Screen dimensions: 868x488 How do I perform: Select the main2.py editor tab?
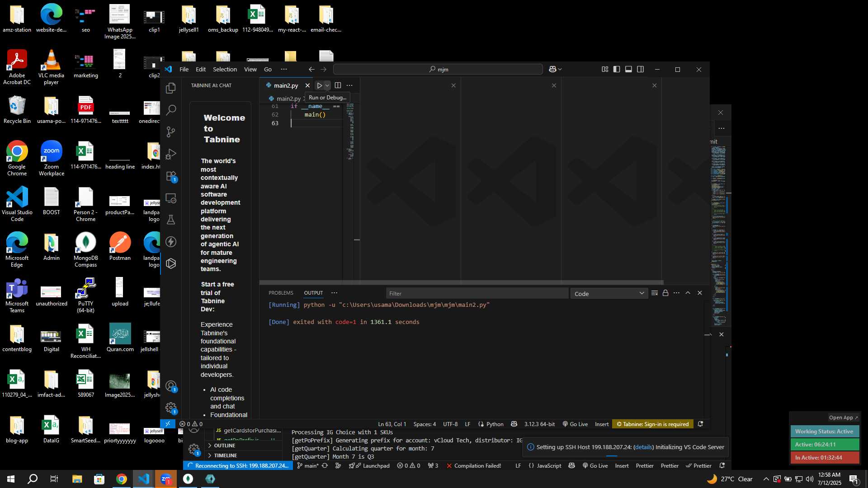286,85
